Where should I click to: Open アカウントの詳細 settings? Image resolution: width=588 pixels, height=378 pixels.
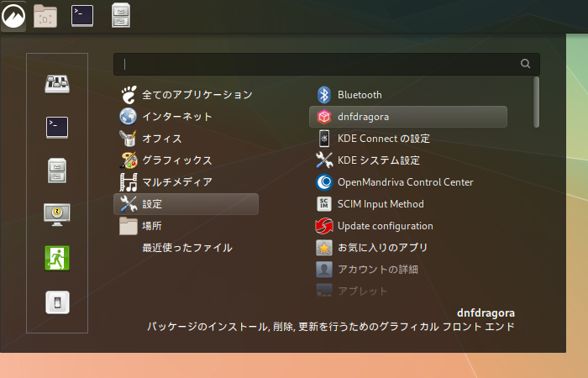[408, 270]
